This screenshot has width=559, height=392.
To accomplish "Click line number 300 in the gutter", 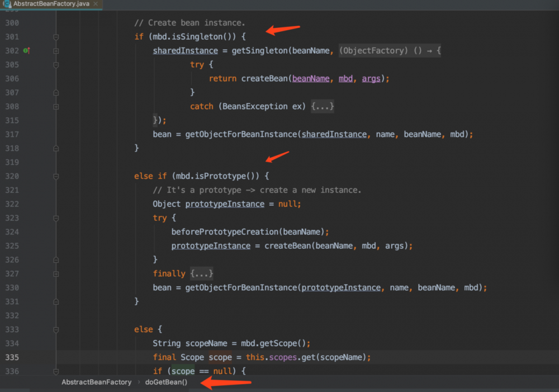I will pyautogui.click(x=12, y=23).
